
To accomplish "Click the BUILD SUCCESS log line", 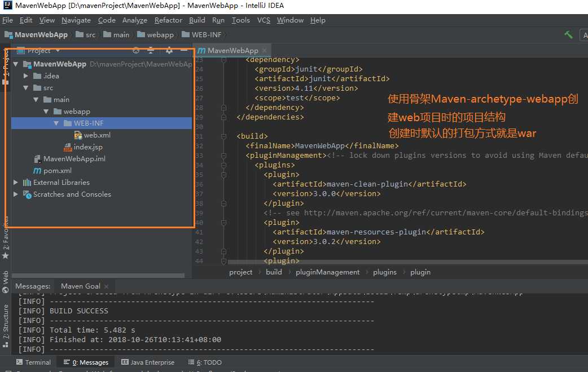I will (79, 311).
